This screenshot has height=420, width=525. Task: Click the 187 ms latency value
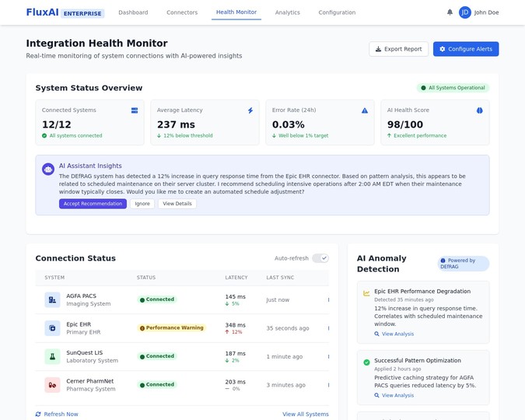pos(236,354)
